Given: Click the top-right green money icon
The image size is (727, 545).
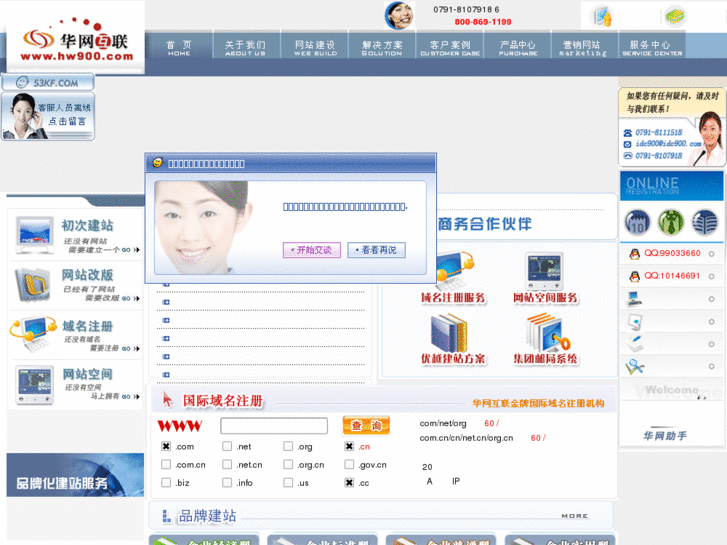Looking at the screenshot, I should point(675,16).
